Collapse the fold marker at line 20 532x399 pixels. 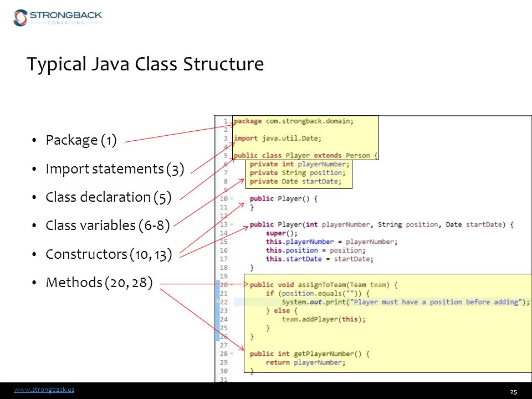(x=232, y=285)
